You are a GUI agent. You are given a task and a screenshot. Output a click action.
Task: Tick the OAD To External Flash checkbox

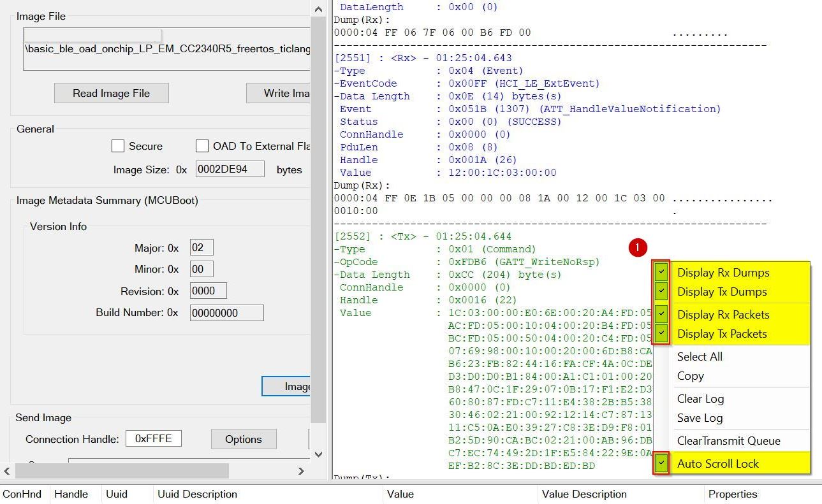tap(202, 146)
